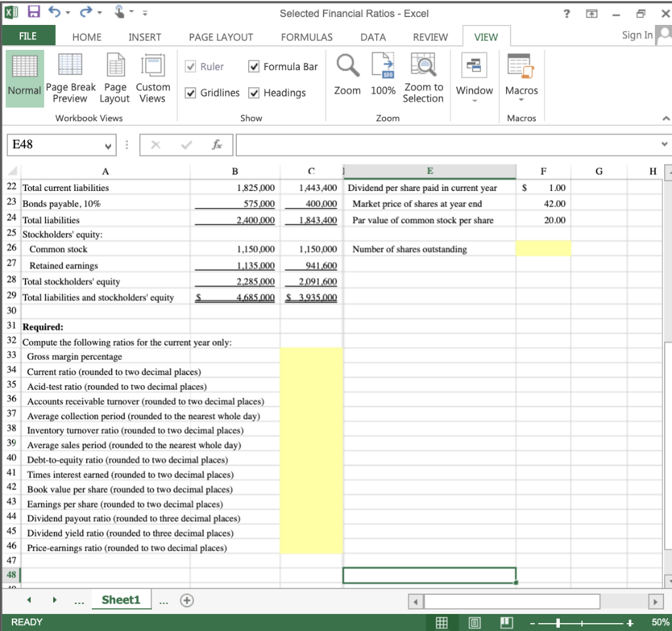This screenshot has width=672, height=631.
Task: Click horizontal scrollbar left arrow
Action: [x=415, y=602]
